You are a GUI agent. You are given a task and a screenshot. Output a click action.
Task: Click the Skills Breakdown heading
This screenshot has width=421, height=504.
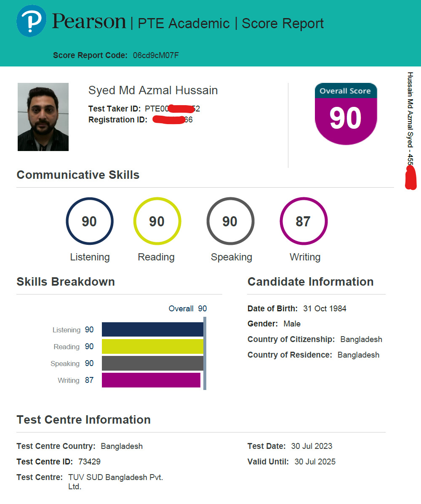[66, 281]
